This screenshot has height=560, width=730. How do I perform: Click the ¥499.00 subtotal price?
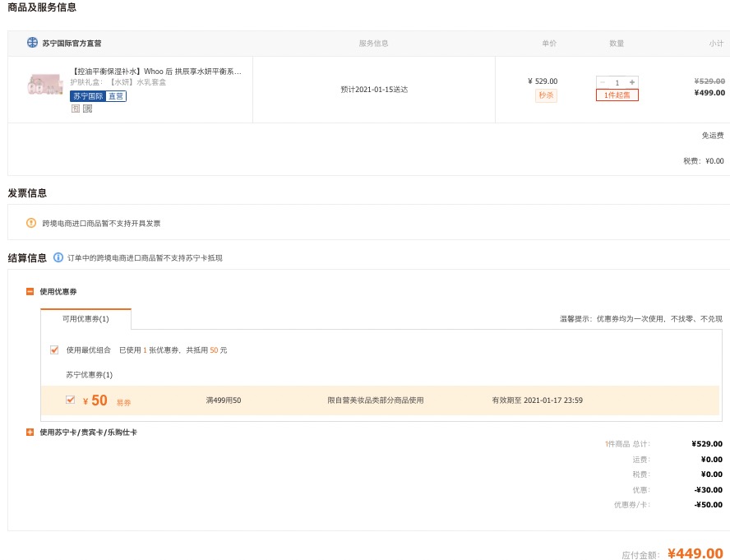pyautogui.click(x=709, y=93)
